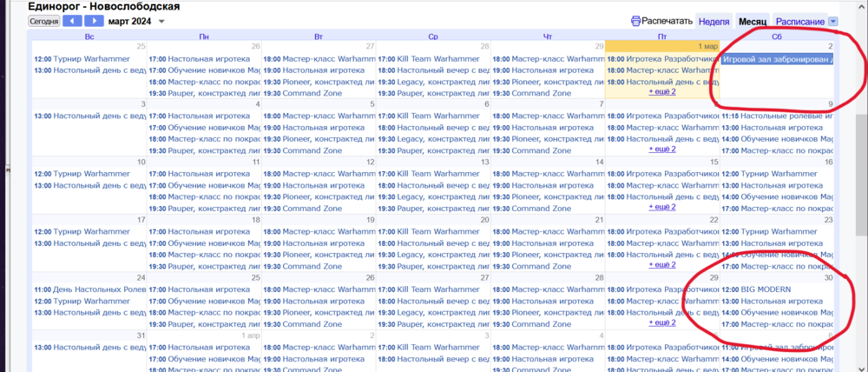This screenshot has height=372, width=868.
Task: Click Распечатать print link
Action: (x=667, y=21)
